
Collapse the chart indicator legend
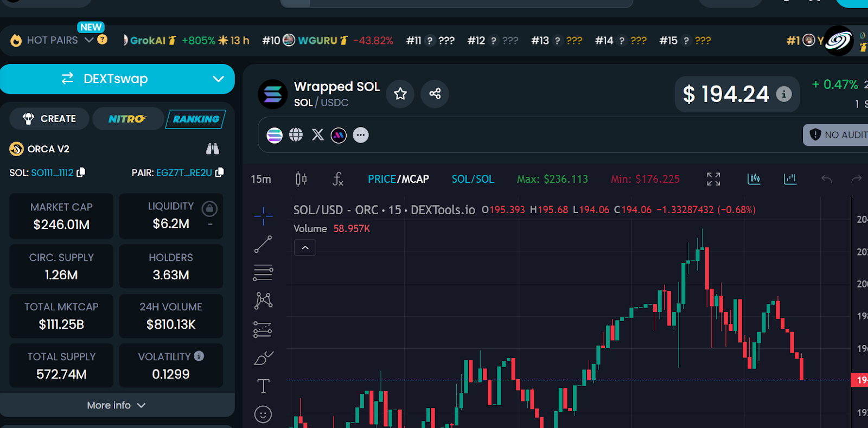(305, 248)
